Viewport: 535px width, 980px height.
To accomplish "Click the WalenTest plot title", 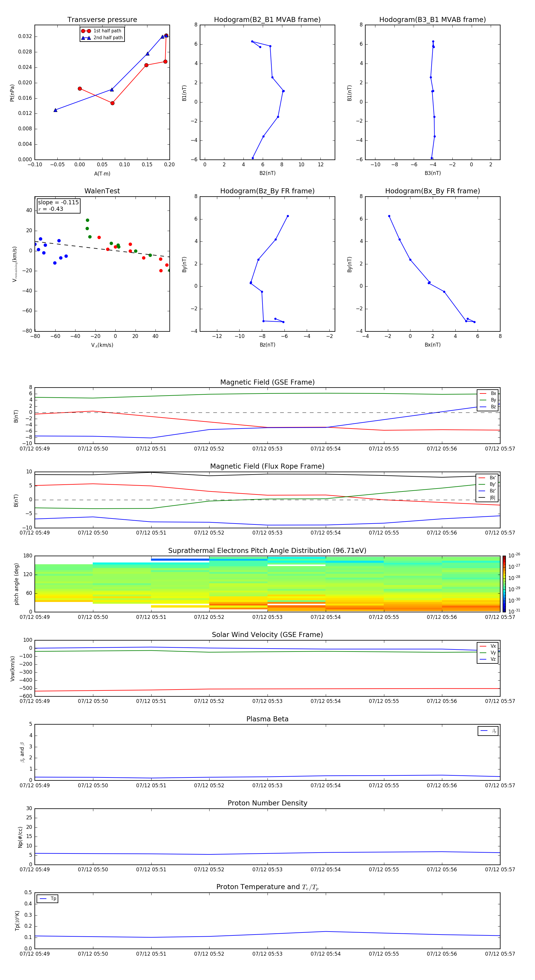I will (102, 191).
